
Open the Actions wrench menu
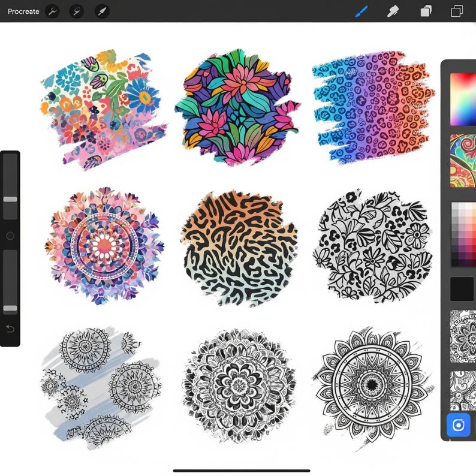pyautogui.click(x=52, y=11)
